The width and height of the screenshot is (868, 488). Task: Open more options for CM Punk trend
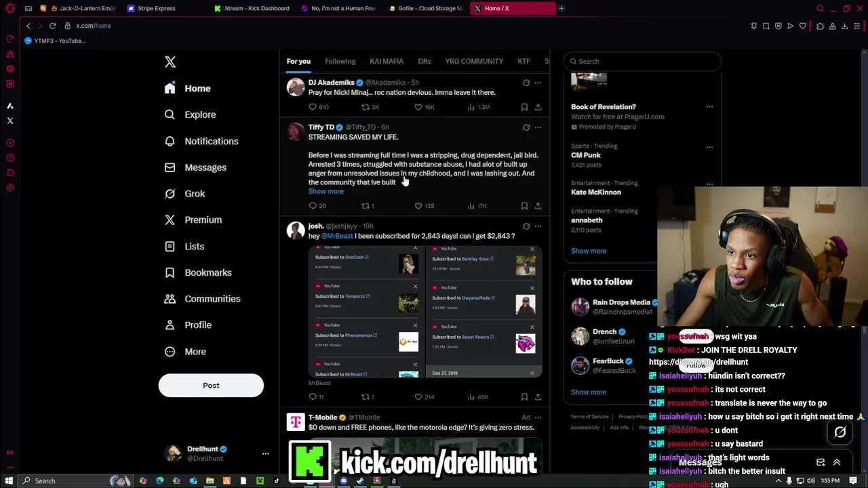[709, 147]
